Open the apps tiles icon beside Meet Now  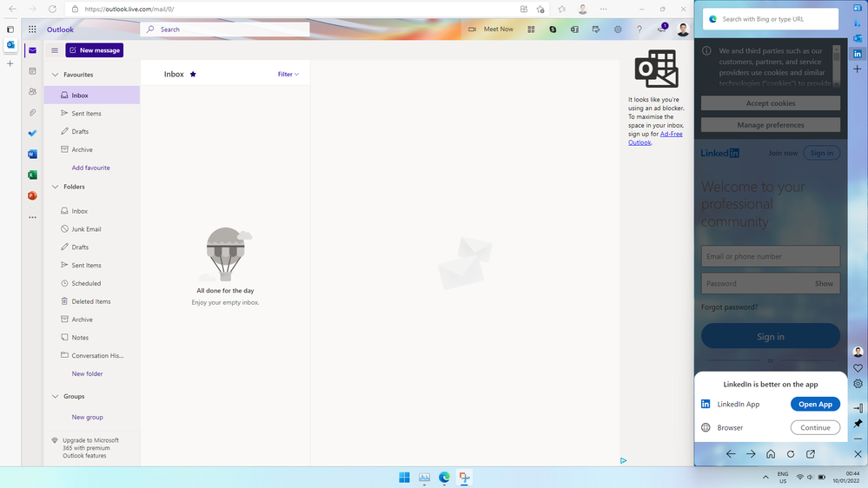(531, 30)
